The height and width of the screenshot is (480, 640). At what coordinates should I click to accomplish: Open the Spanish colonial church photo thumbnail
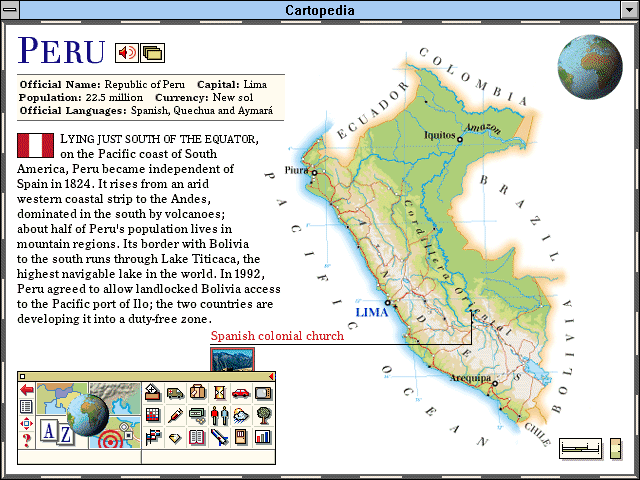click(233, 360)
